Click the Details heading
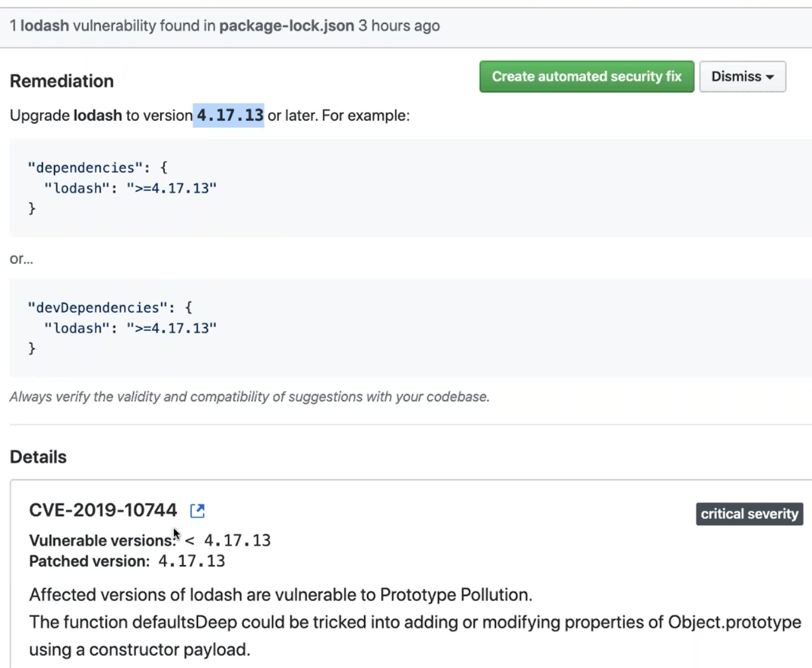The width and height of the screenshot is (812, 668). pyautogui.click(x=38, y=457)
